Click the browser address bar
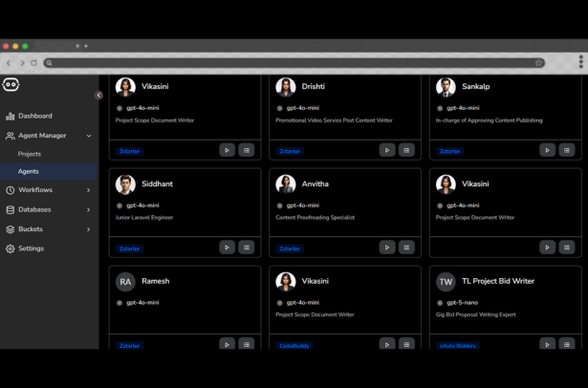 coord(287,63)
